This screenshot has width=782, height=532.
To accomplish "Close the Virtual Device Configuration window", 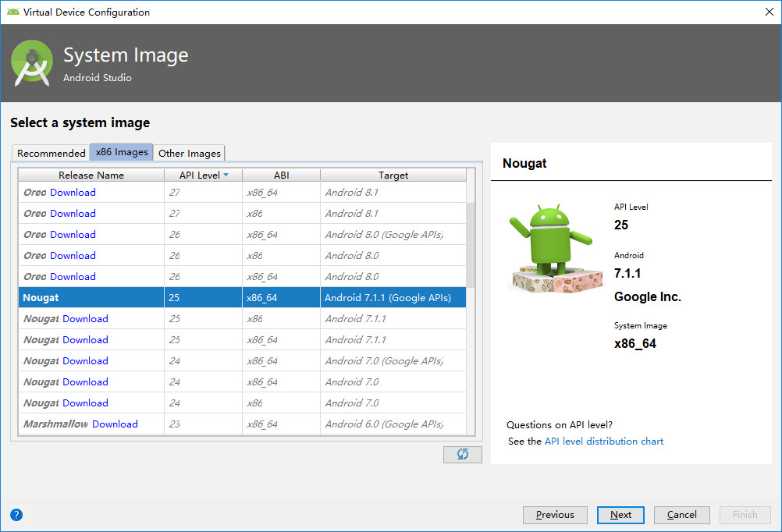I will [769, 12].
